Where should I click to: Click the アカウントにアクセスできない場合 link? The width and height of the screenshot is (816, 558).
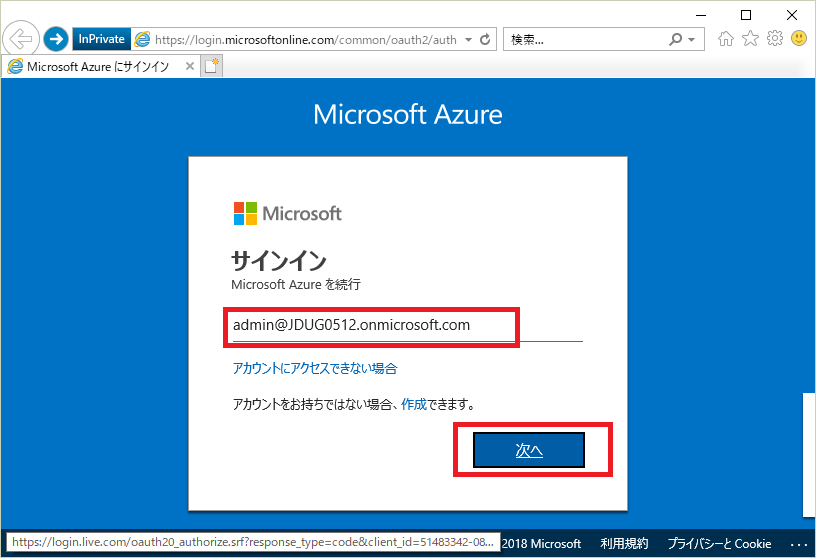(315, 369)
